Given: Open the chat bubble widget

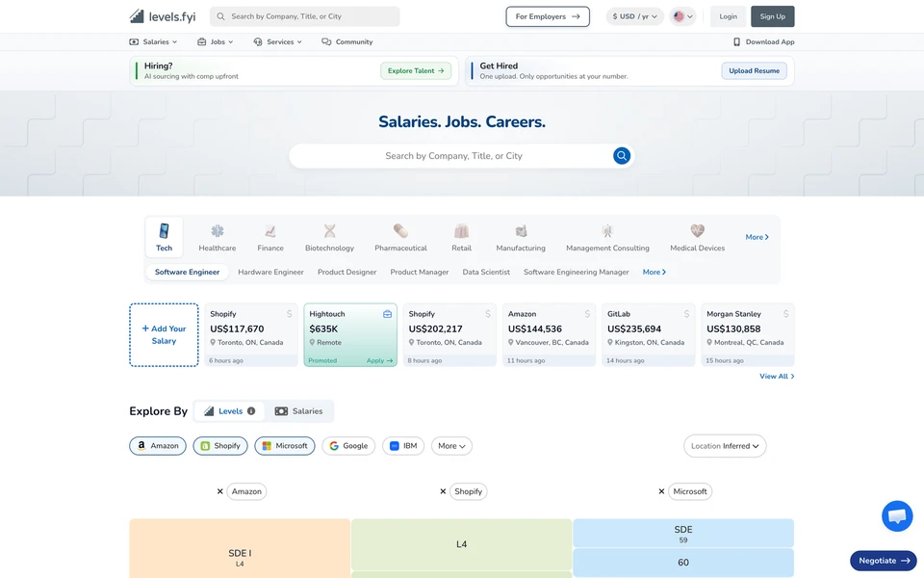Looking at the screenshot, I should click(x=897, y=516).
